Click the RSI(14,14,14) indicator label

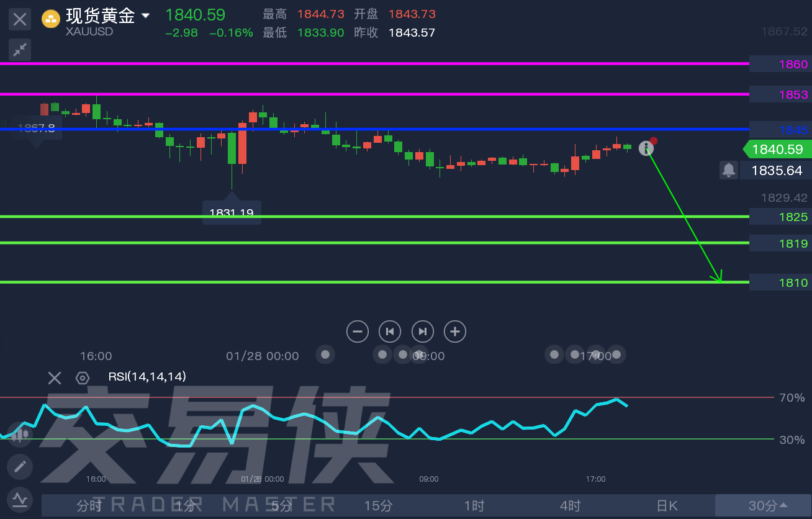147,376
